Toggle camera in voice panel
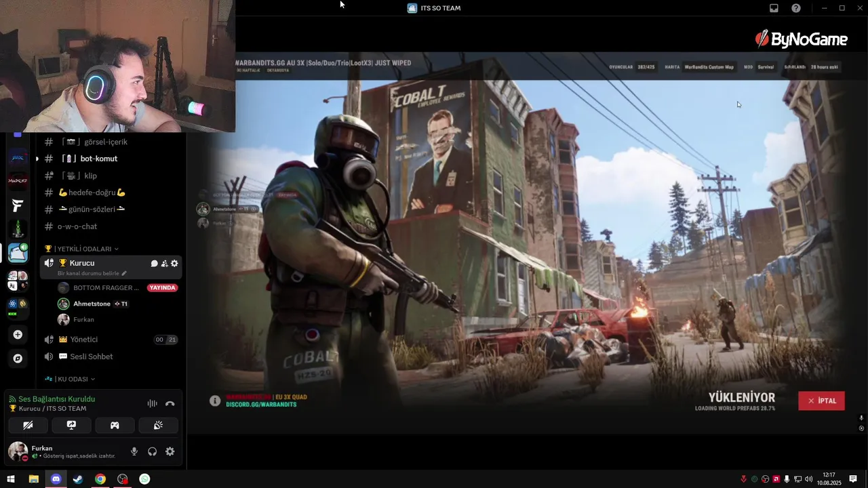The height and width of the screenshot is (488, 868). click(28, 425)
